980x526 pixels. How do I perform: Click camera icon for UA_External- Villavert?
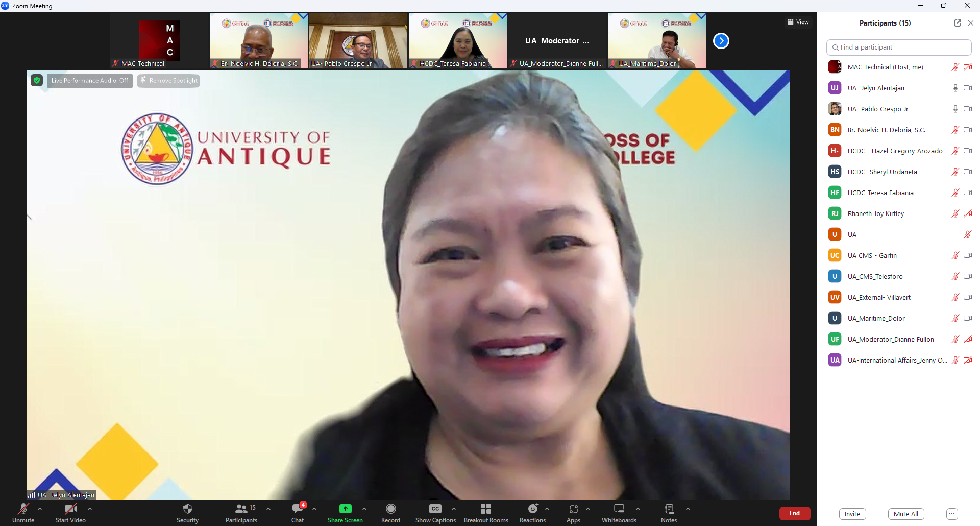pos(968,297)
